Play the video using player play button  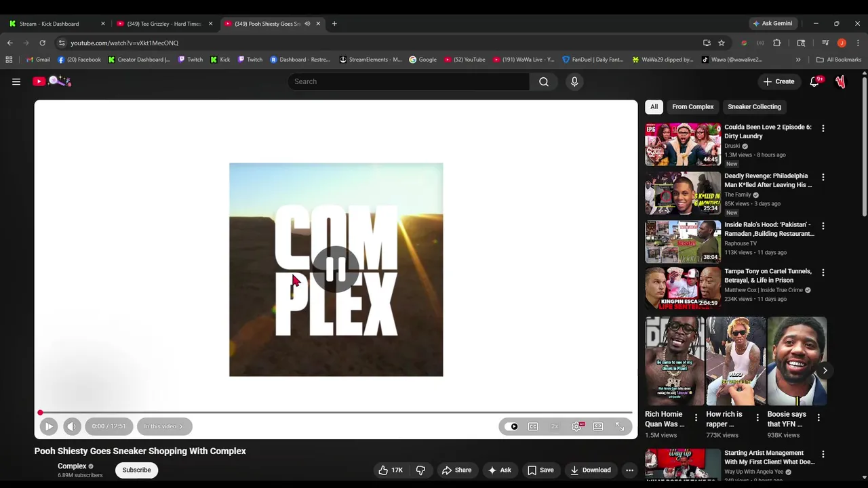point(48,426)
